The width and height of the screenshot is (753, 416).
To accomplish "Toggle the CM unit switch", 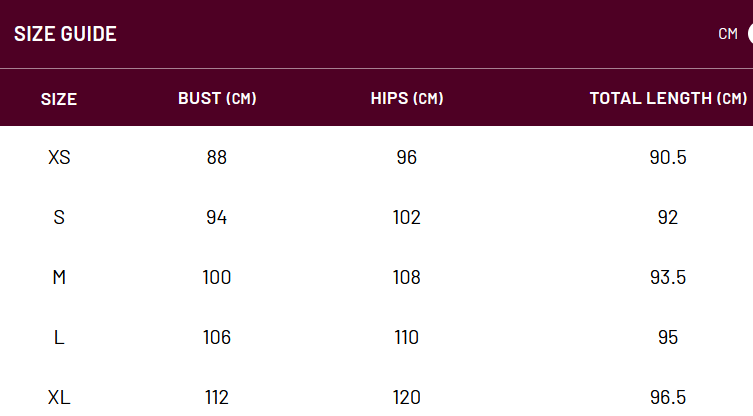I will (750, 34).
